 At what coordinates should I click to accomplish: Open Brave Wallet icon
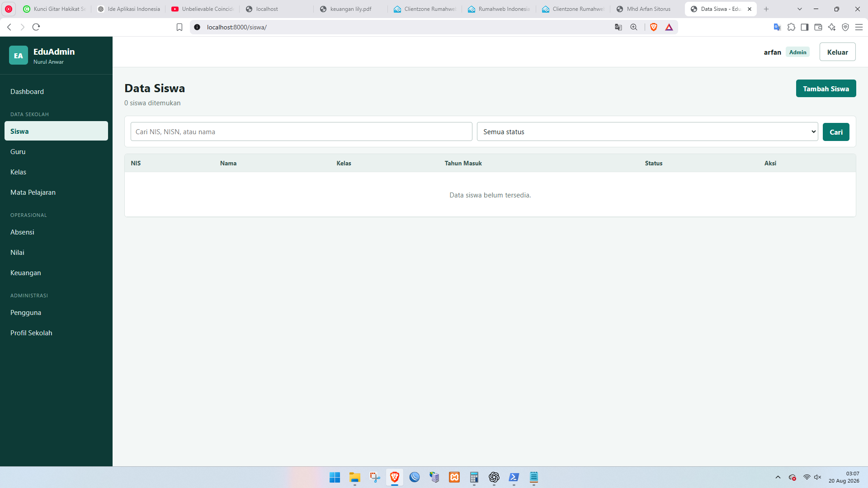(x=818, y=27)
